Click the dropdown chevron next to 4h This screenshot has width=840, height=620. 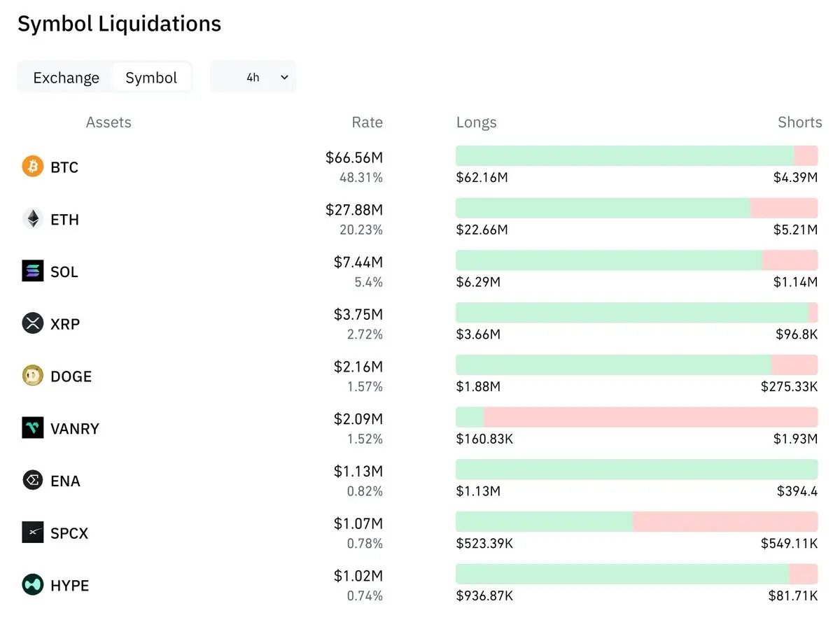[284, 78]
